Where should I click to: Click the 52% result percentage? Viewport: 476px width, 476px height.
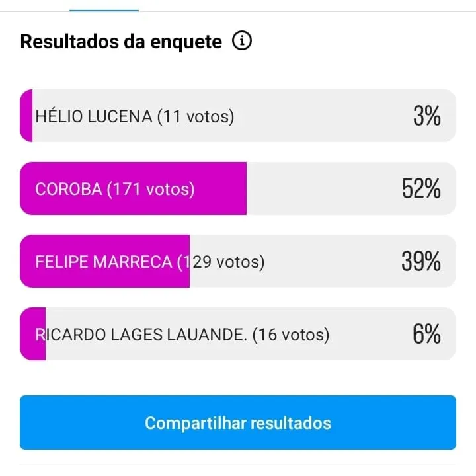[421, 190]
